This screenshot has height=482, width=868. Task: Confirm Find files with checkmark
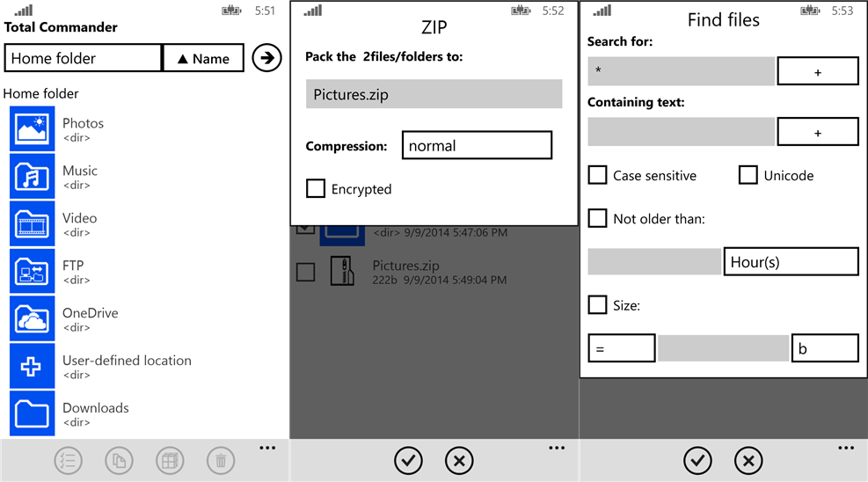(697, 460)
